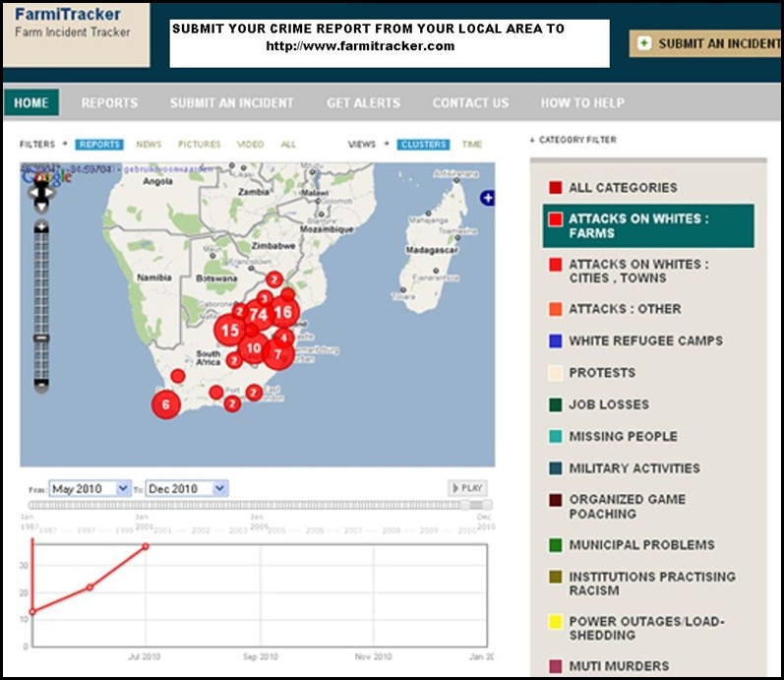The height and width of the screenshot is (680, 784).
Task: Click the cluster marker labeled 3
Action: [264, 299]
